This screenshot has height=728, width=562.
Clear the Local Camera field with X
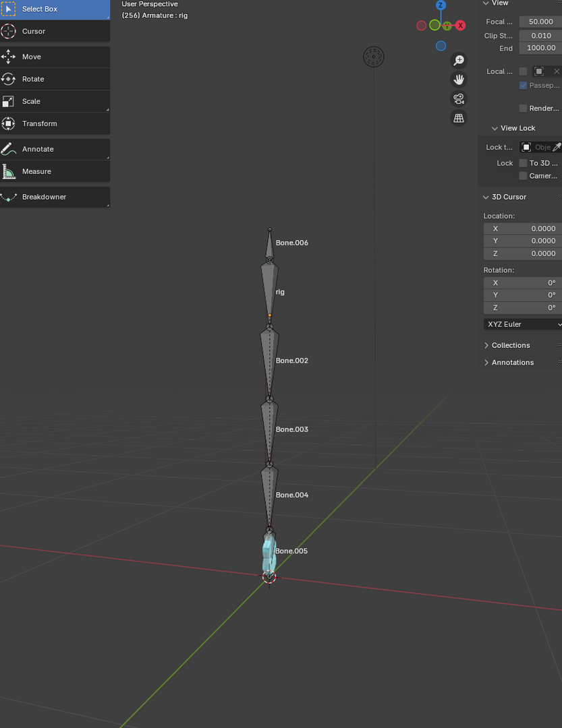557,71
